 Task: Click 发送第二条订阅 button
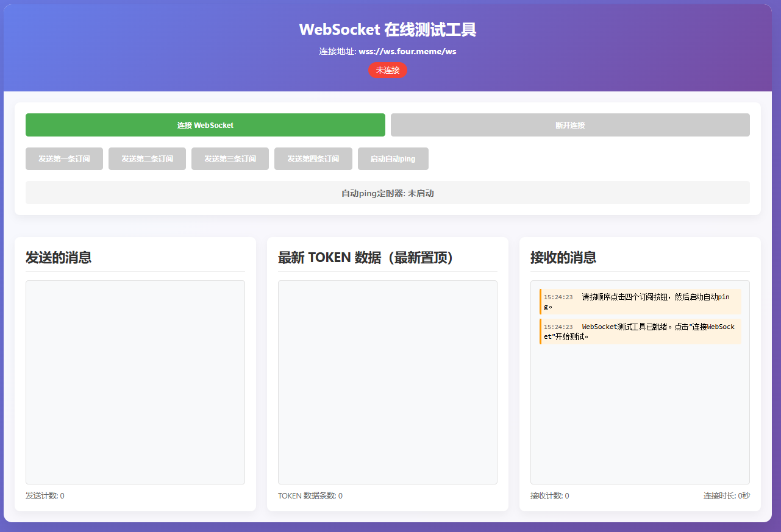[x=147, y=158]
